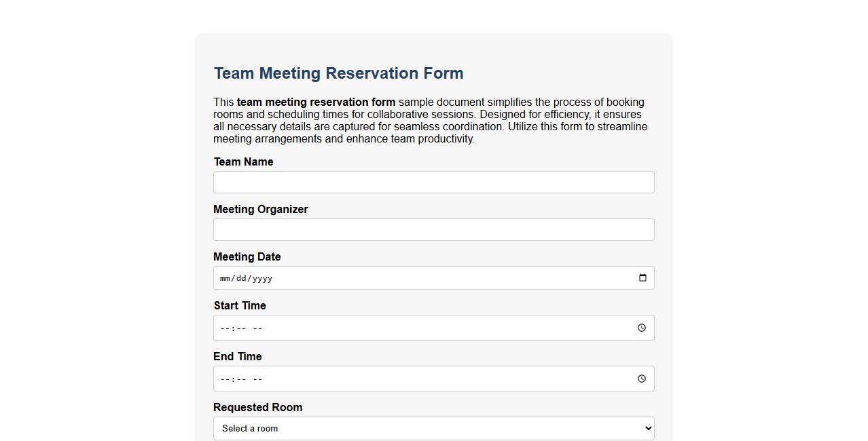Click the Team Name label
Image resolution: width=868 pixels, height=441 pixels.
click(x=243, y=161)
